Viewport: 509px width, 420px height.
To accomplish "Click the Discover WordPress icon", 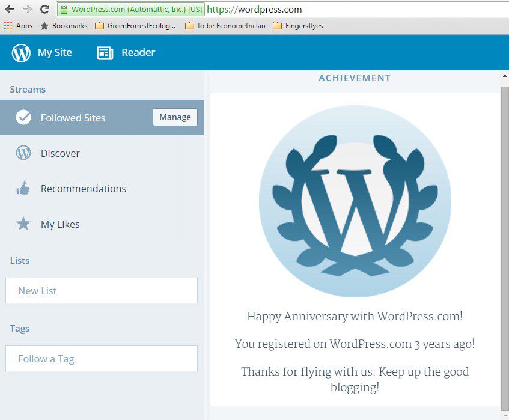I will coord(23,153).
